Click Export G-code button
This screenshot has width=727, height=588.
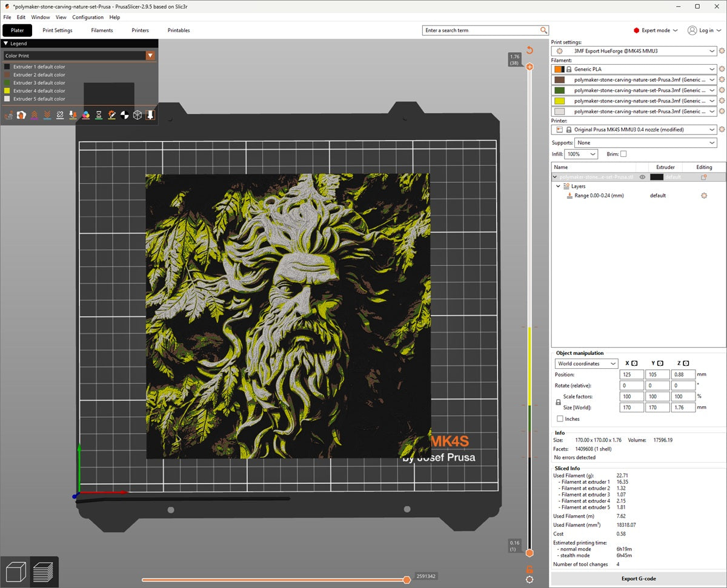[639, 579]
